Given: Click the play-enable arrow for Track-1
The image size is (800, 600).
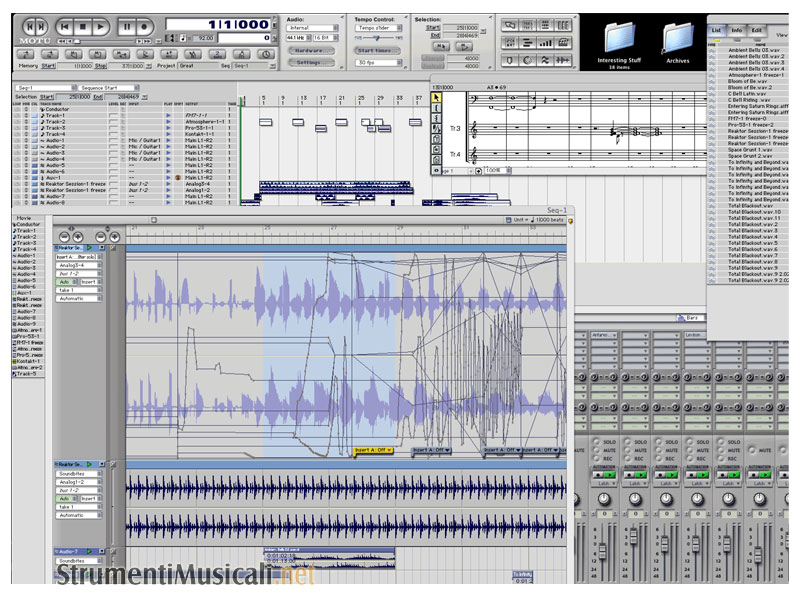Looking at the screenshot, I should (x=168, y=116).
